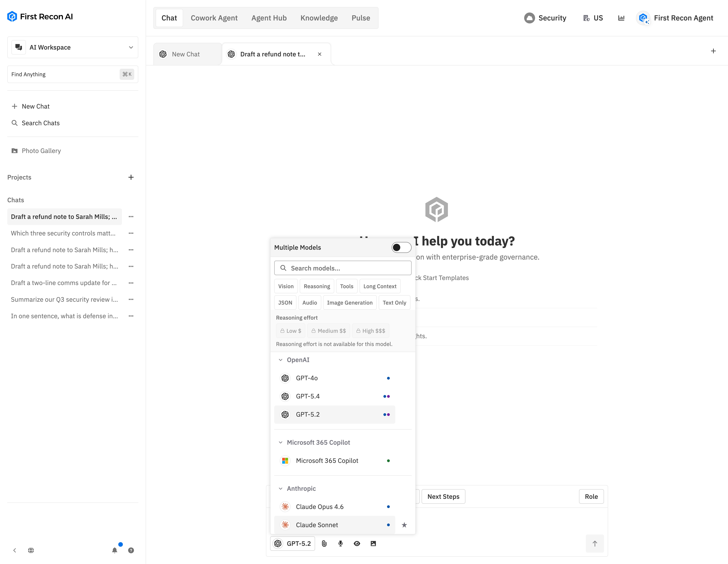
Task: Filter models by Vision
Action: point(286,286)
